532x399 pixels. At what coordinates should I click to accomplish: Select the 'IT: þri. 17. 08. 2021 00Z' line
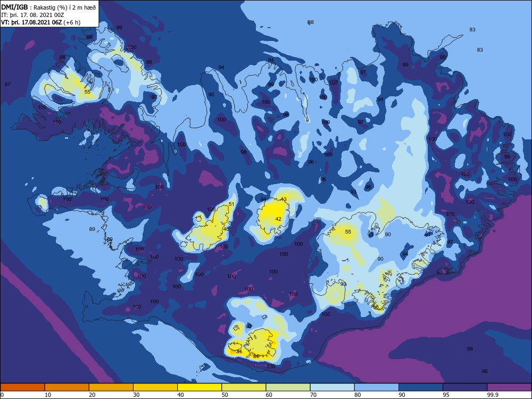(32, 15)
